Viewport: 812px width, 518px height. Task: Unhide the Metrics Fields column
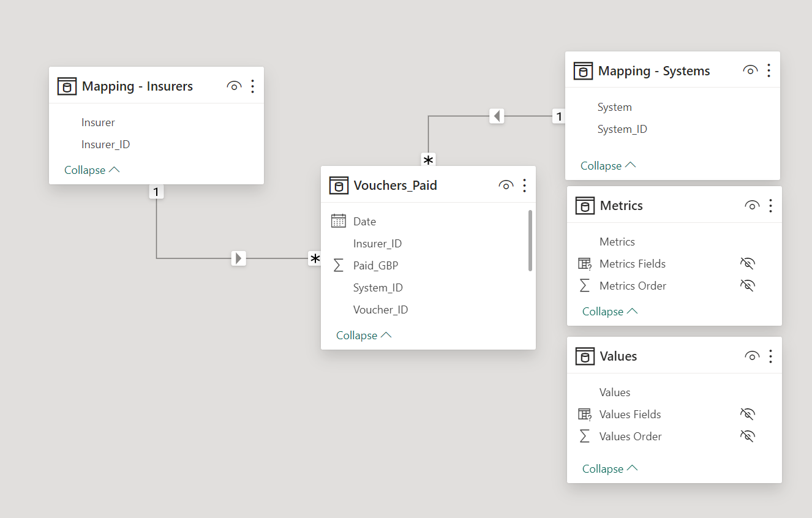click(747, 264)
